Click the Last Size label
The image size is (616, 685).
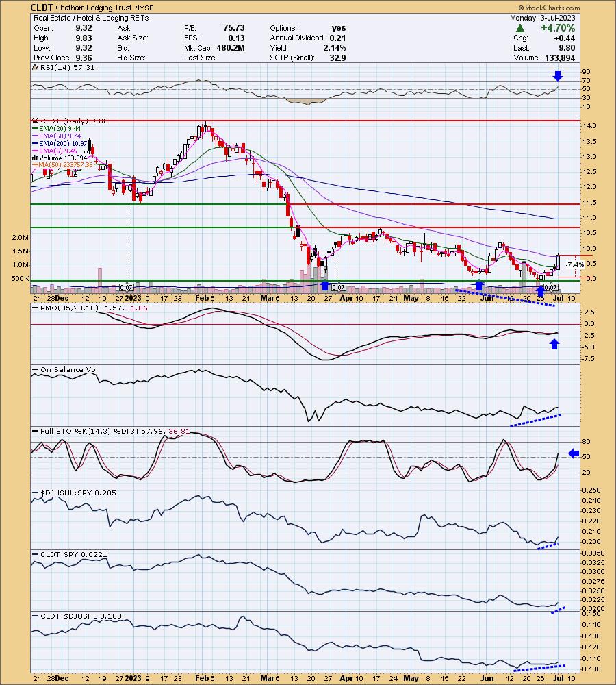pos(201,58)
